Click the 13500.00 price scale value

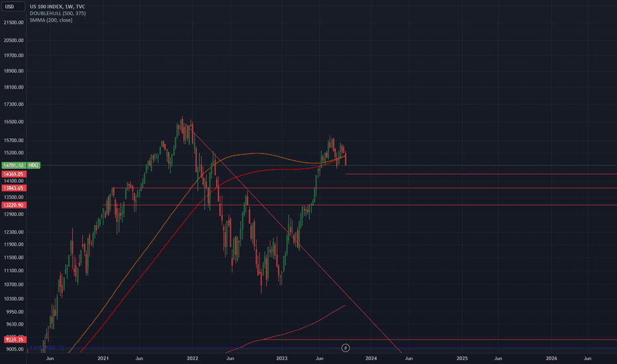[x=13, y=197]
